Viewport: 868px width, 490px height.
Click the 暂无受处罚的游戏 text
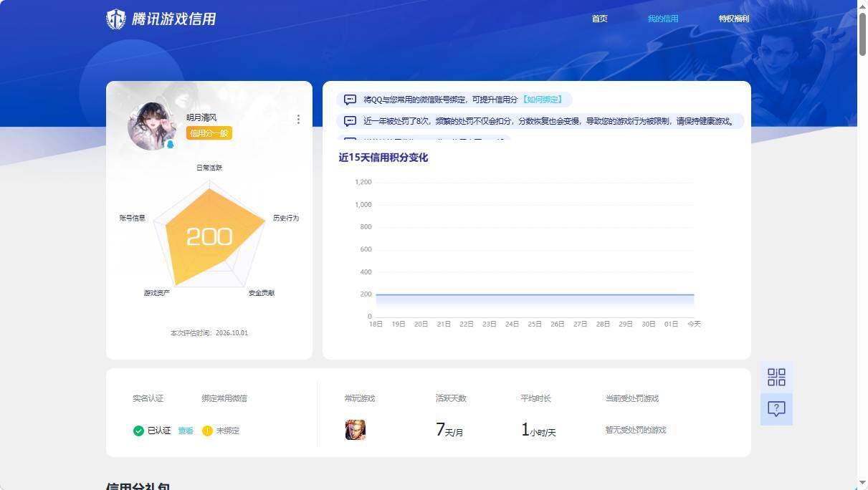pos(636,430)
